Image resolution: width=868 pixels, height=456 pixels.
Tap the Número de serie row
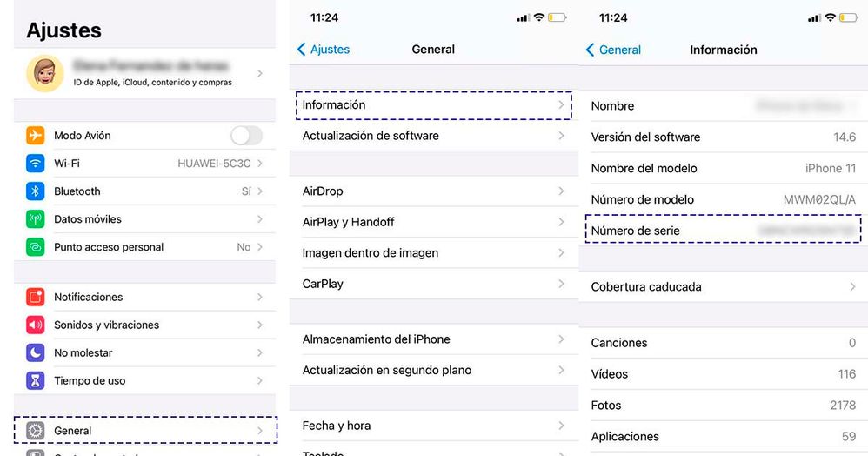coord(723,231)
